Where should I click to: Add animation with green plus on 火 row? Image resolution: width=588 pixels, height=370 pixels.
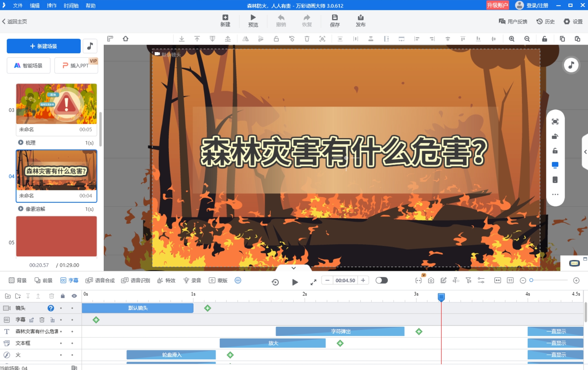(230, 355)
